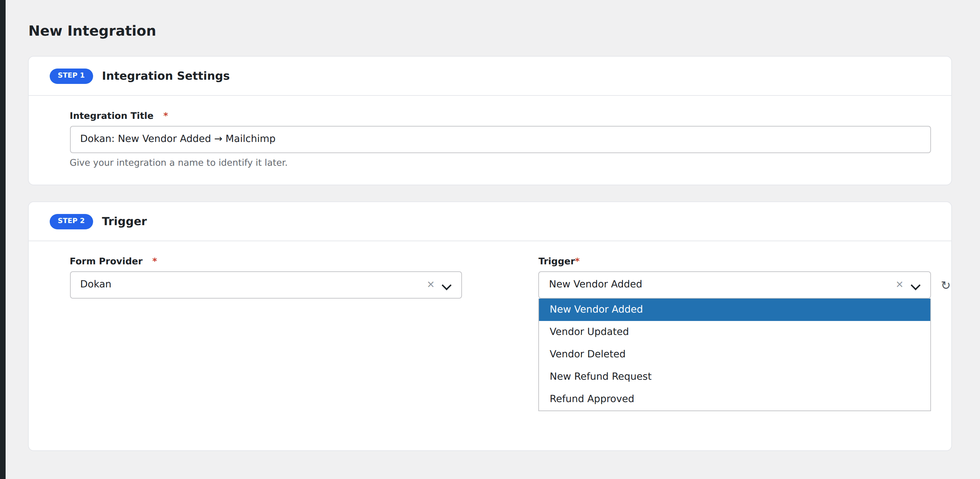Image resolution: width=980 pixels, height=479 pixels.
Task: Collapse the Trigger dropdown chevron
Action: click(x=915, y=287)
